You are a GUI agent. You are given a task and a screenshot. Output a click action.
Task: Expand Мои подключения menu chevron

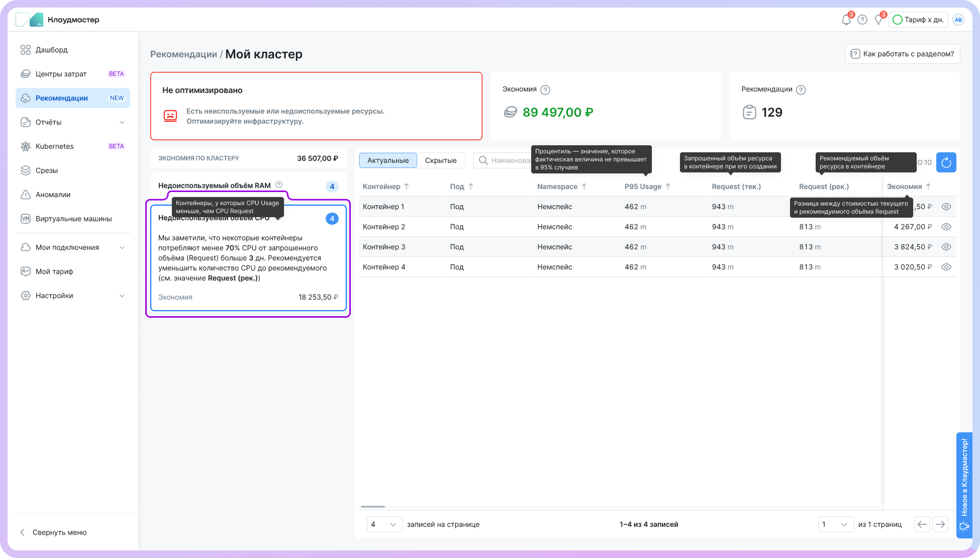pyautogui.click(x=122, y=247)
